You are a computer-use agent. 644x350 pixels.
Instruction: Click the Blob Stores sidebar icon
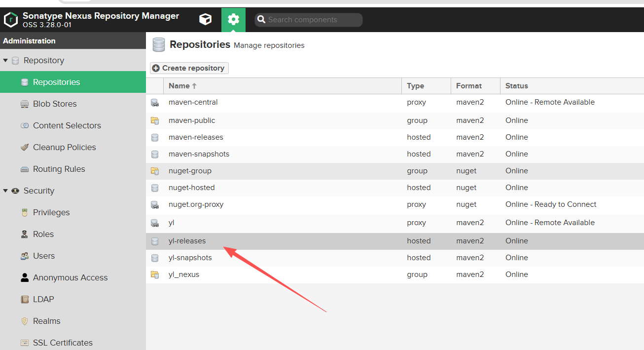[25, 104]
